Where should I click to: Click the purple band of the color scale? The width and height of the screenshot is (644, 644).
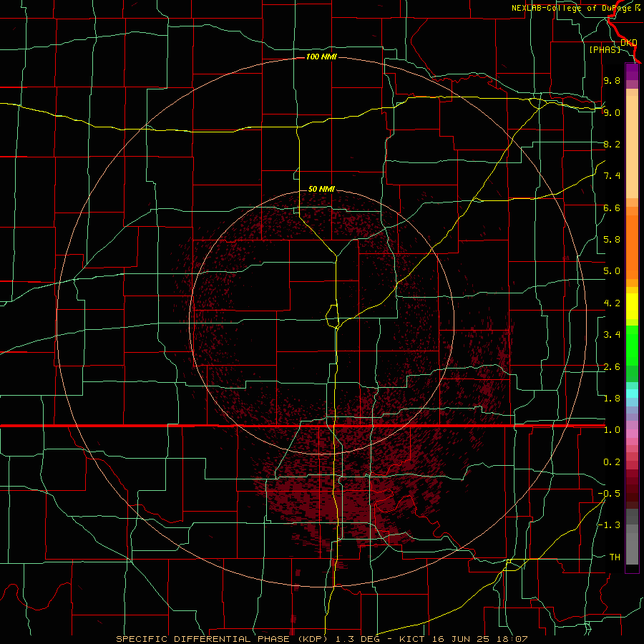tap(632, 72)
